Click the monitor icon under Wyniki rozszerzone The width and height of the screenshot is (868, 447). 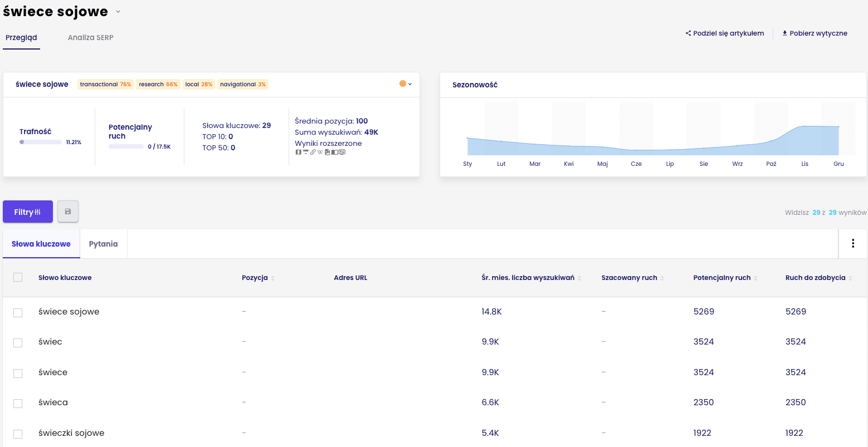point(342,152)
